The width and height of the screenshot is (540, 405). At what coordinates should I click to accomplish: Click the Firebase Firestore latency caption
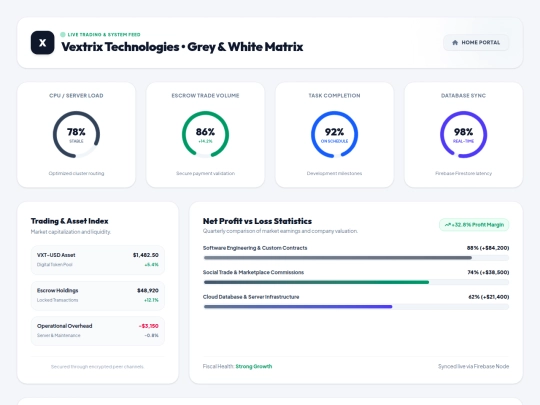(464, 173)
